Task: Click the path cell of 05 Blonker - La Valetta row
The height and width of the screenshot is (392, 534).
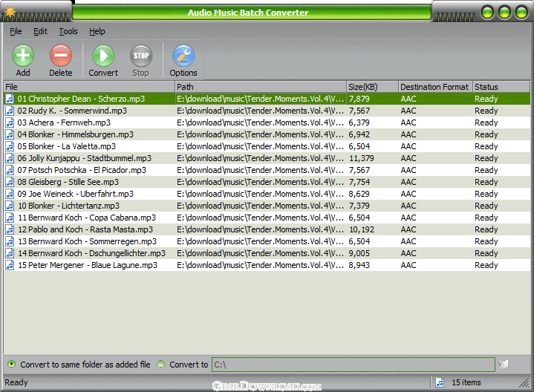Action: point(261,146)
